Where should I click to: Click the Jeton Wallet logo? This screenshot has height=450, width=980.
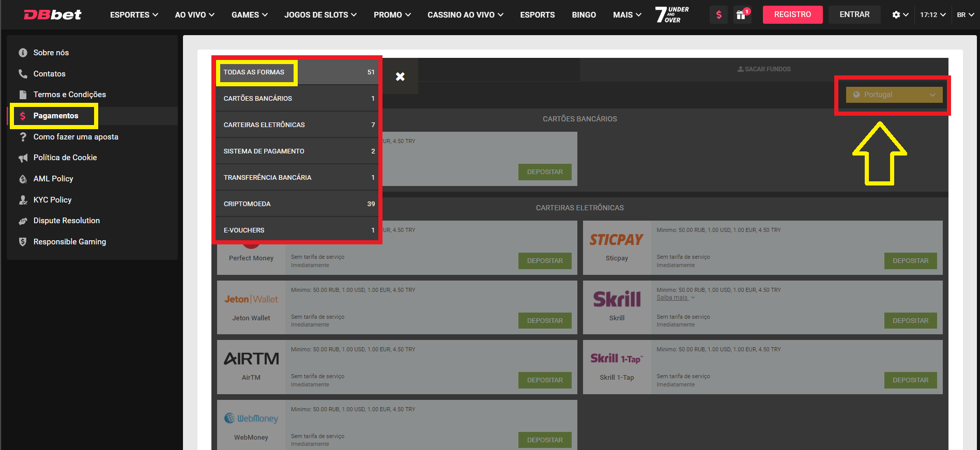click(251, 299)
